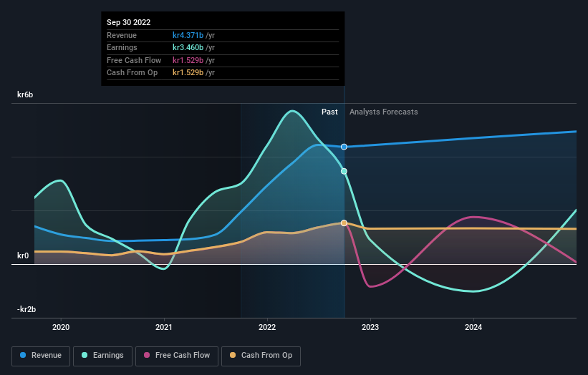Select the blue Revenue data point marker
The height and width of the screenshot is (375, 588).
point(344,147)
